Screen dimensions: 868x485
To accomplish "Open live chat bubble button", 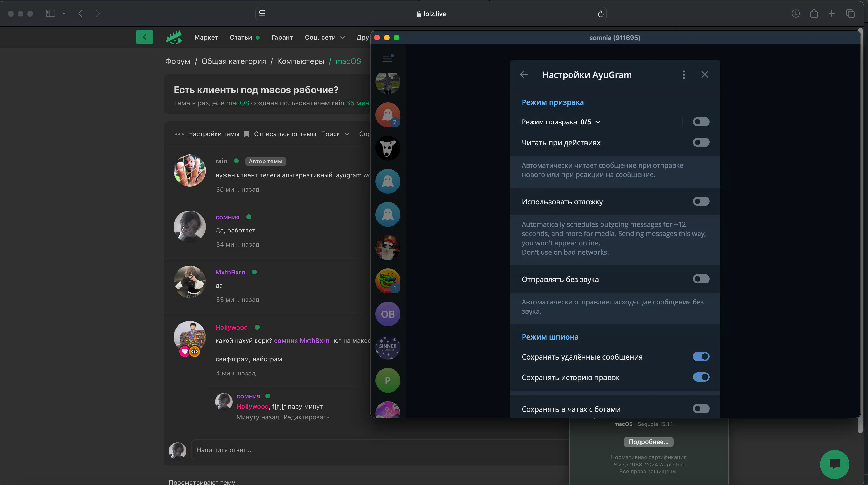I will 834,465.
